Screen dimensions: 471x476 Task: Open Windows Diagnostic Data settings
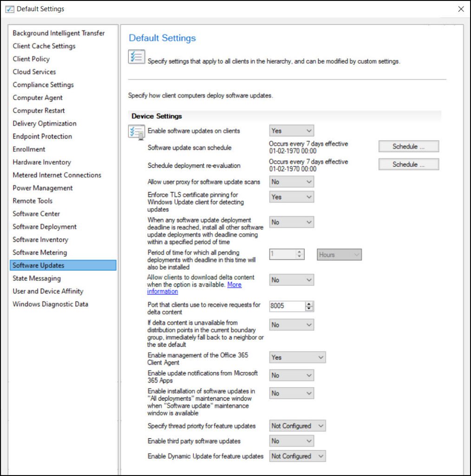tap(50, 304)
